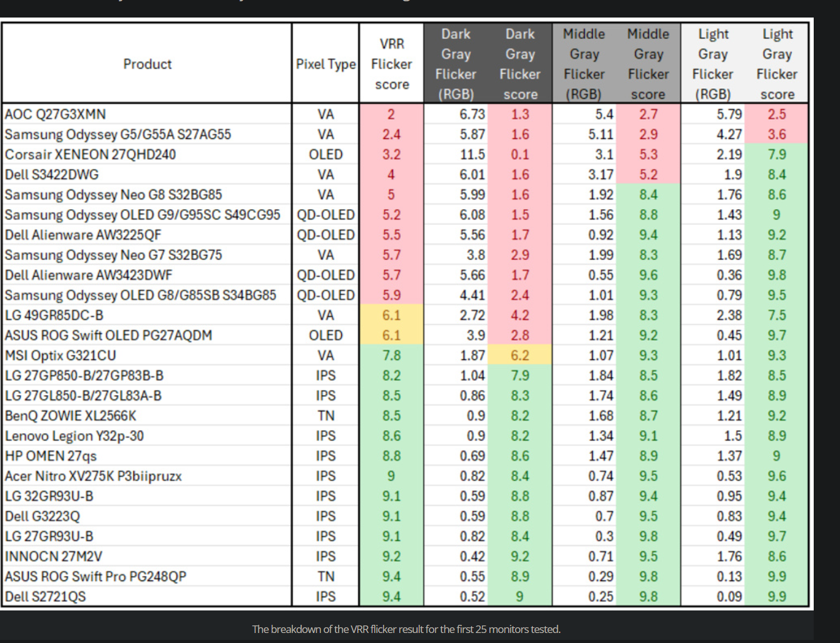Select the LG 32GR93U-B product name
This screenshot has width=840, height=643.
pos(49,496)
